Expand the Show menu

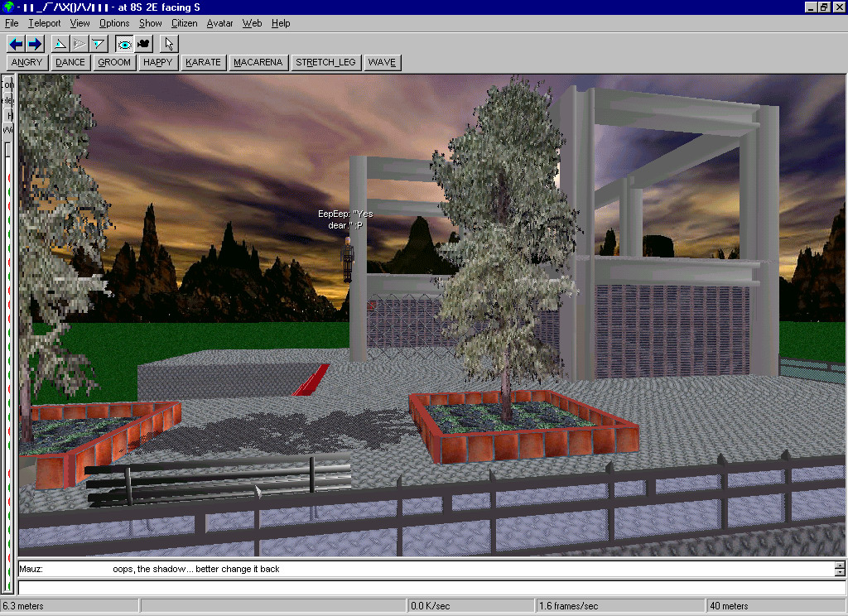click(150, 23)
